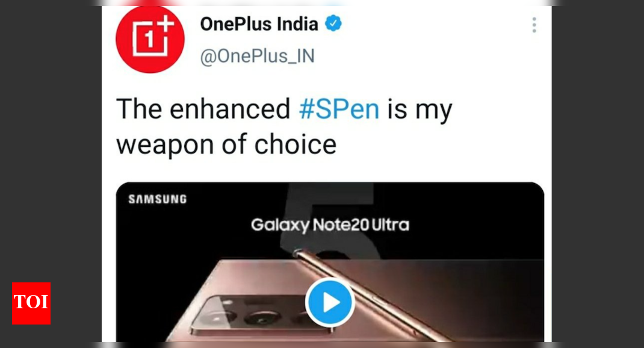The width and height of the screenshot is (644, 348).
Task: Click the red TOI logo
Action: click(x=31, y=303)
